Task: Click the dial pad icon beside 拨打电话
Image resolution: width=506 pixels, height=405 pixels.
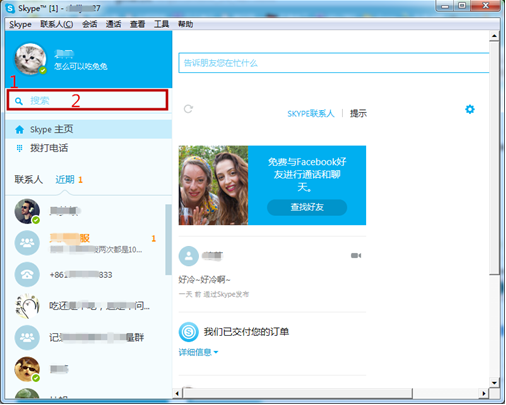Action: coord(20,148)
